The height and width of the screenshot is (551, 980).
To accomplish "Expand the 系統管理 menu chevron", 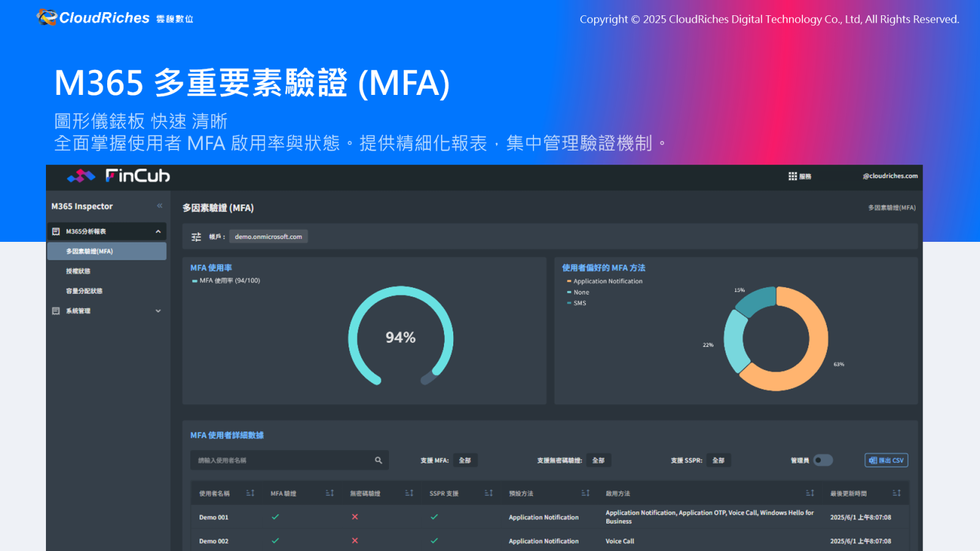I will click(x=158, y=311).
